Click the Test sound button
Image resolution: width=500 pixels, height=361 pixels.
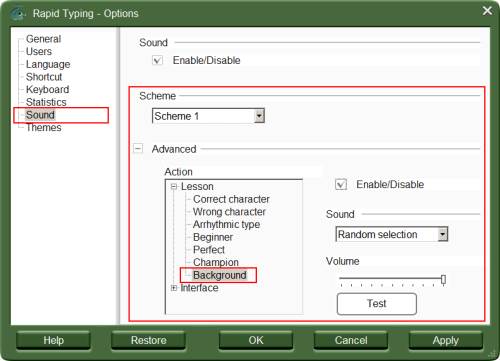pos(377,304)
